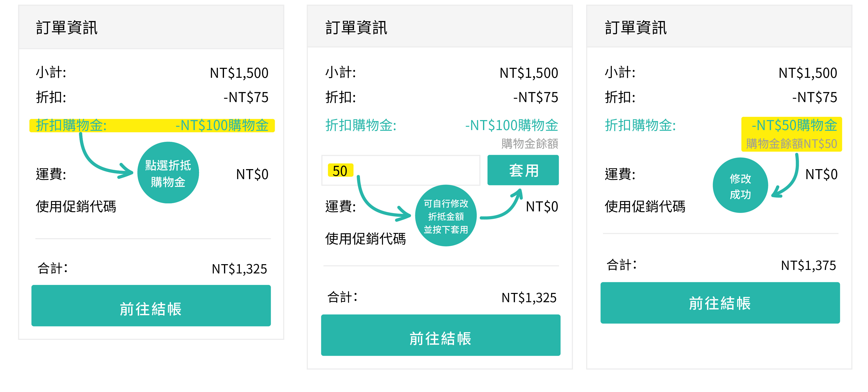Click the 購物金餘額NT$50 balance text
The width and height of the screenshot is (868, 392).
(791, 144)
